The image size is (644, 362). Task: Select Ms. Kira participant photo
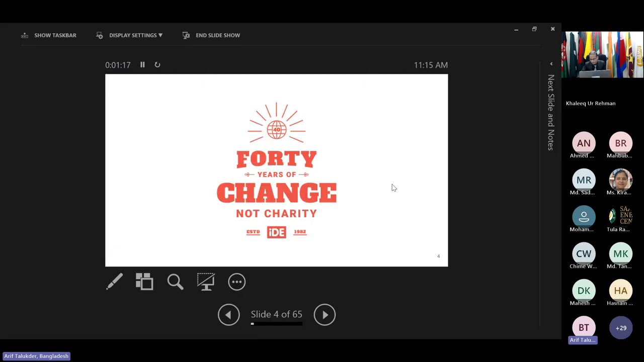tap(620, 180)
